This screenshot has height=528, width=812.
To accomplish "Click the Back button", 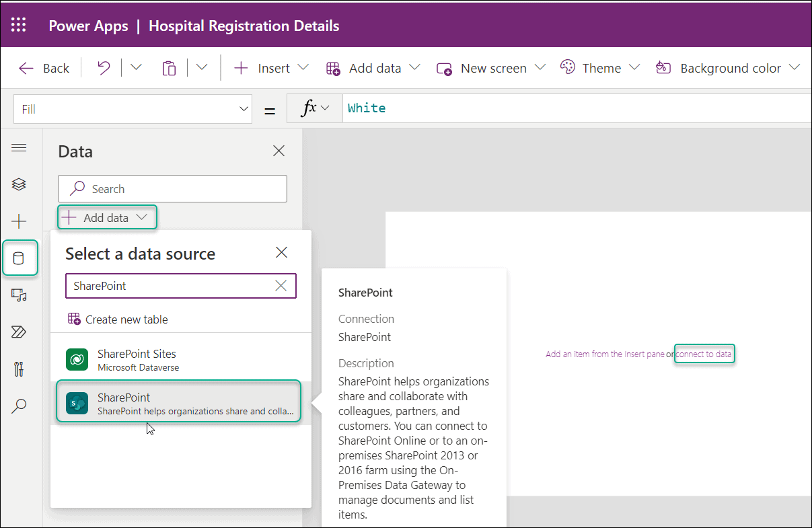I will pyautogui.click(x=43, y=67).
